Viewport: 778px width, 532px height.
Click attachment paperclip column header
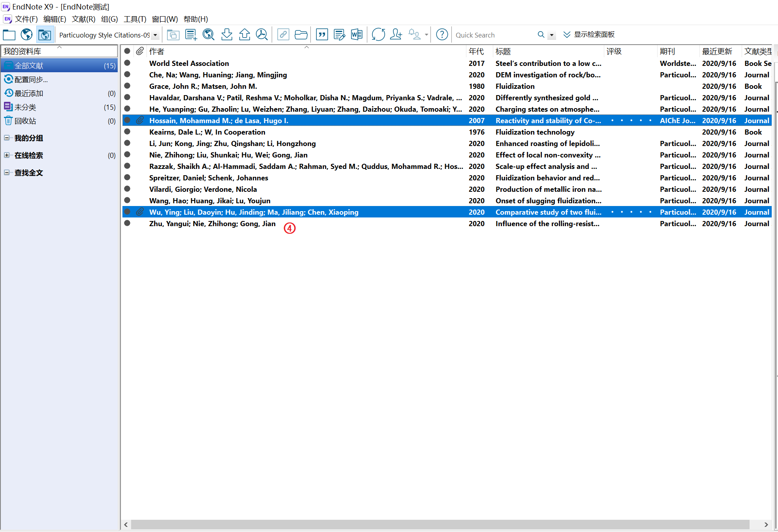click(140, 51)
